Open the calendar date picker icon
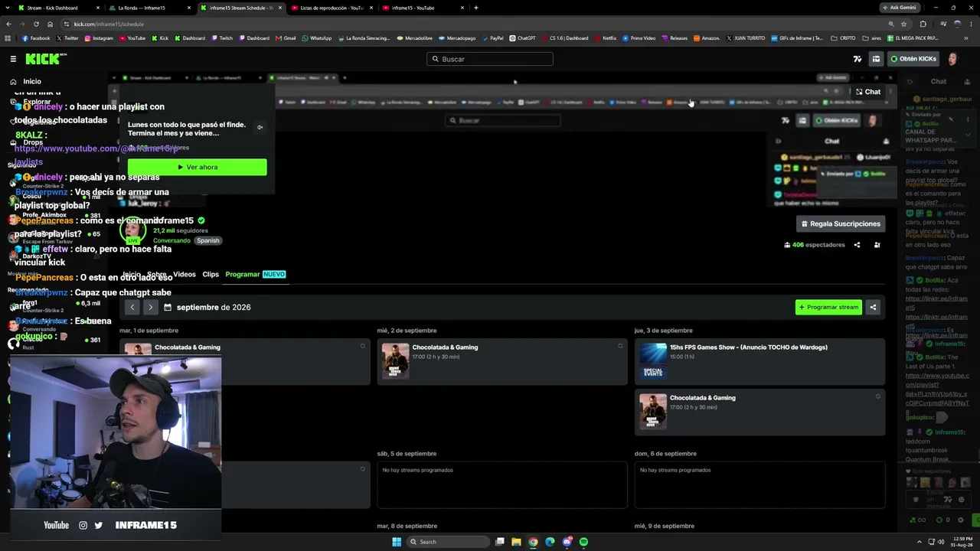The width and height of the screenshot is (980, 551). [168, 307]
